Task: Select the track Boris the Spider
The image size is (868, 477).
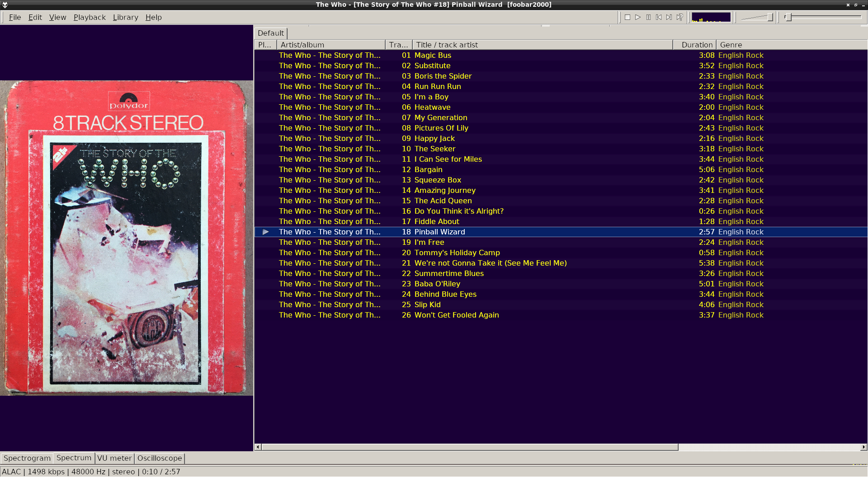Action: pyautogui.click(x=561, y=76)
